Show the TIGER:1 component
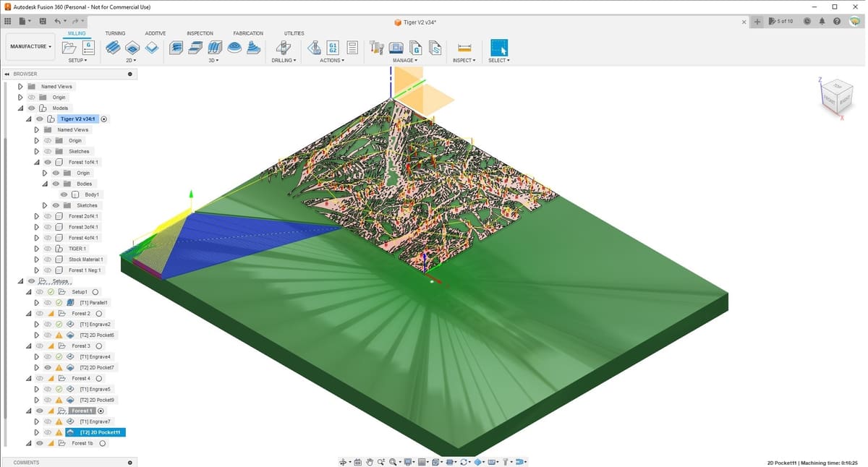 [48, 249]
